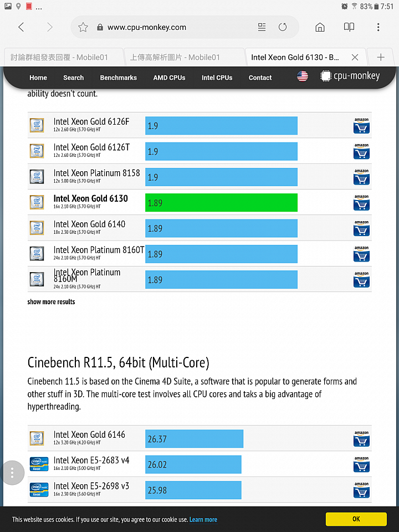The height and width of the screenshot is (532, 399).
Task: Expand show more results
Action: 51,301
